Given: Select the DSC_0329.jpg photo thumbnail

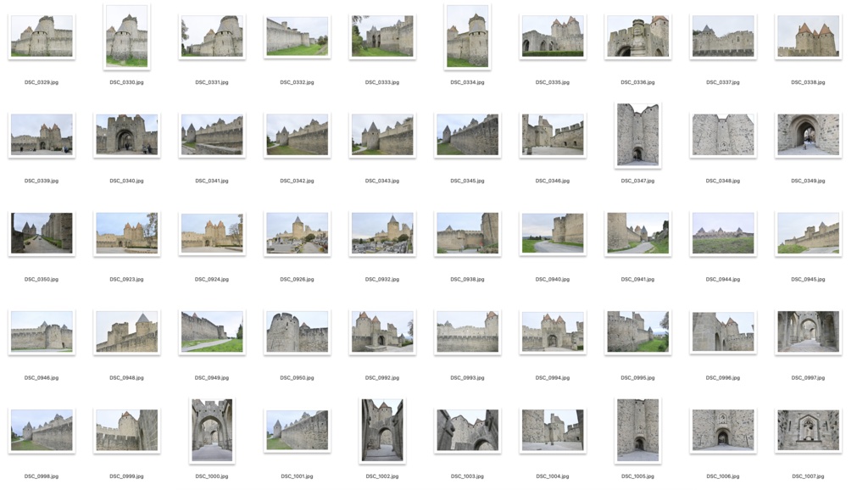Looking at the screenshot, I should 42,36.
